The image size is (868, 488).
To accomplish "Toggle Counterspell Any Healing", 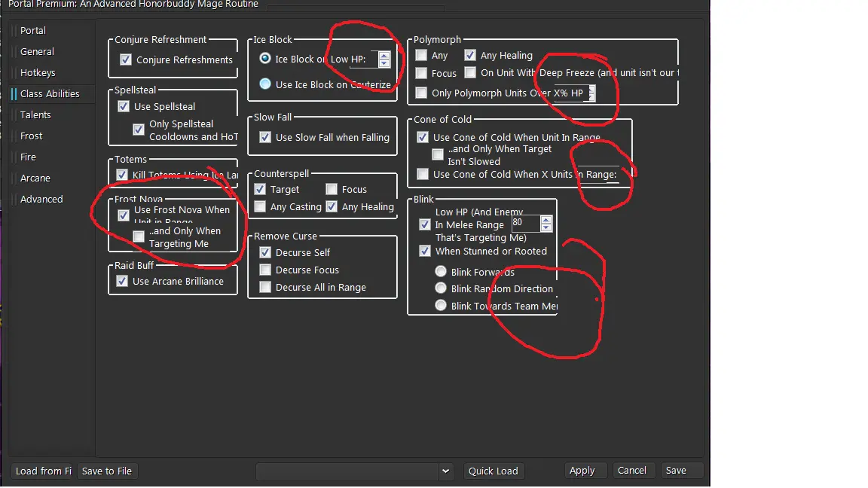I will click(x=332, y=206).
